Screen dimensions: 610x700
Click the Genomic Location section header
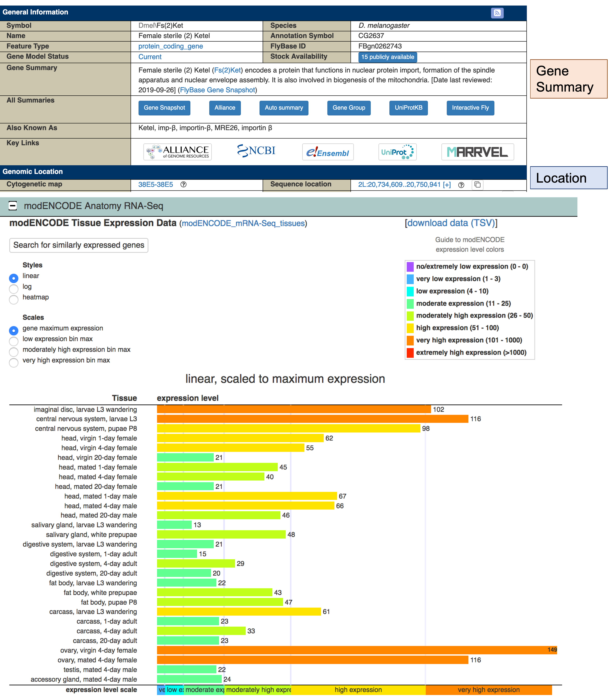(263, 172)
